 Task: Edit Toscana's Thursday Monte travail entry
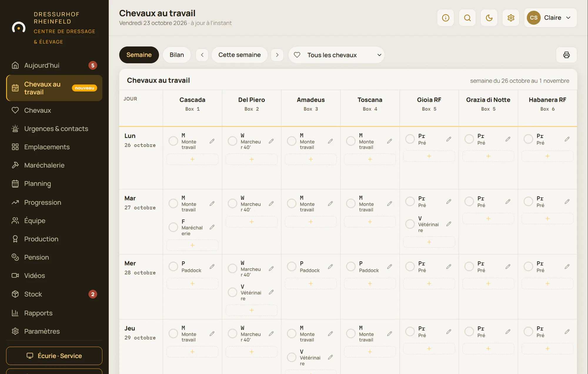(x=390, y=334)
